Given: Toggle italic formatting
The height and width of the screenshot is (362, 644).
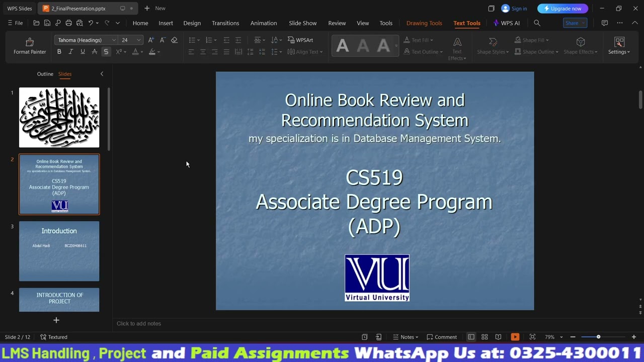Looking at the screenshot, I should click(70, 52).
